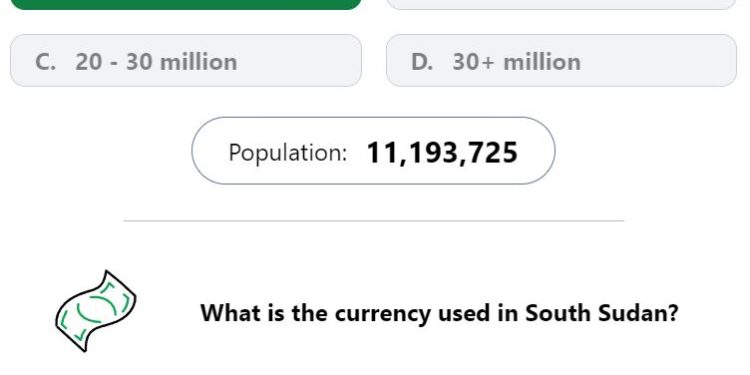This screenshot has width=750, height=375.
Task: Select answer D, 30+ million
Action: [561, 60]
